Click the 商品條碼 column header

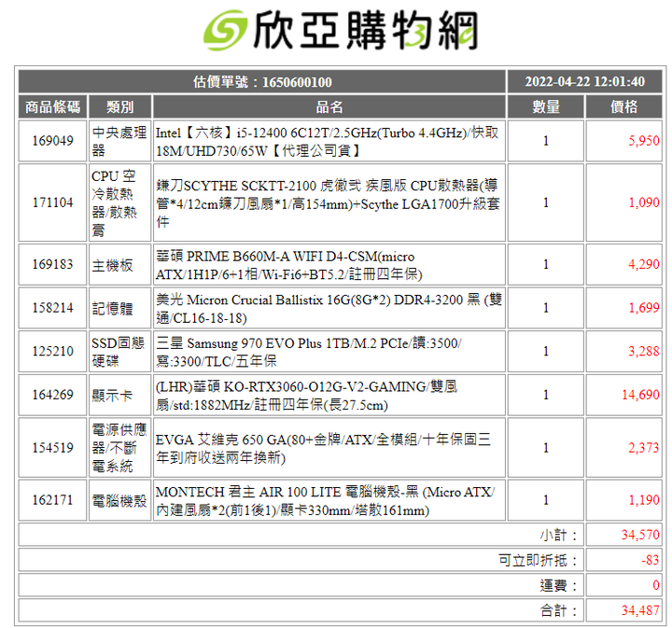tap(52, 106)
